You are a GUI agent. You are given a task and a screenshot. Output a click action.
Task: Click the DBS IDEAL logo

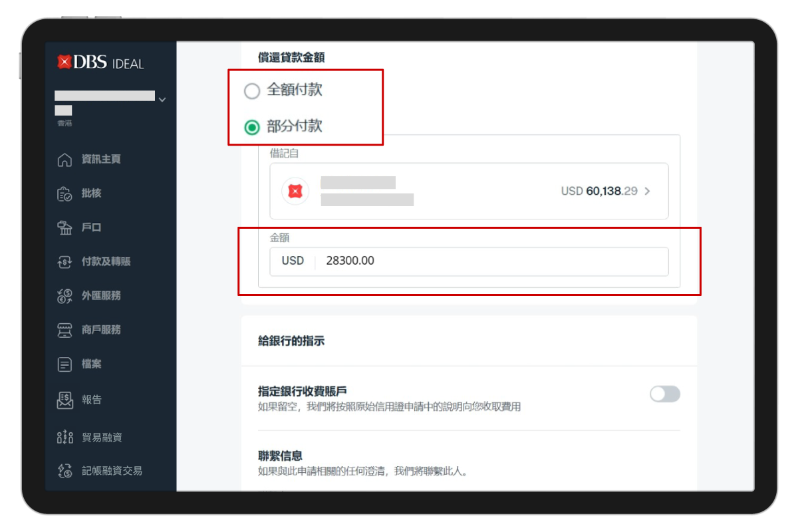tap(100, 63)
